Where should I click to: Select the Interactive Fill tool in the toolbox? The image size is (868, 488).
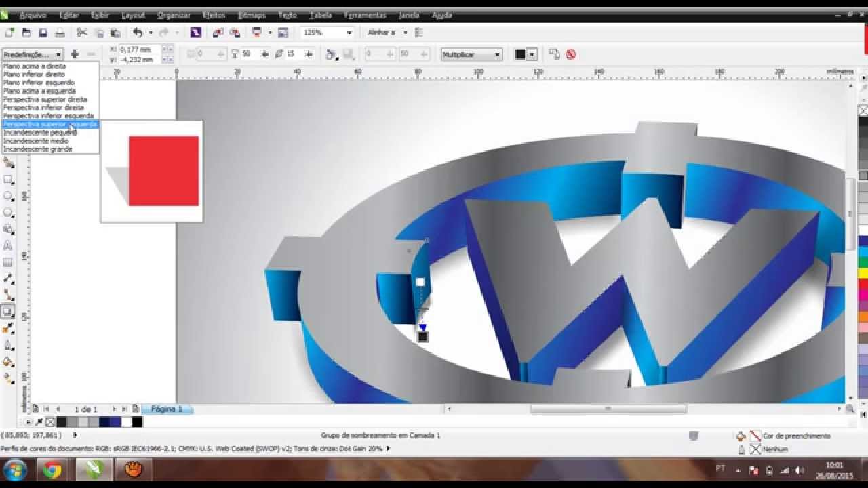[8, 378]
